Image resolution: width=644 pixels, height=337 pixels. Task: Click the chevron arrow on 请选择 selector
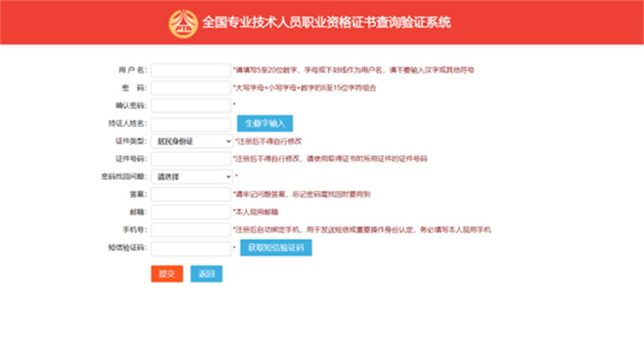229,177
